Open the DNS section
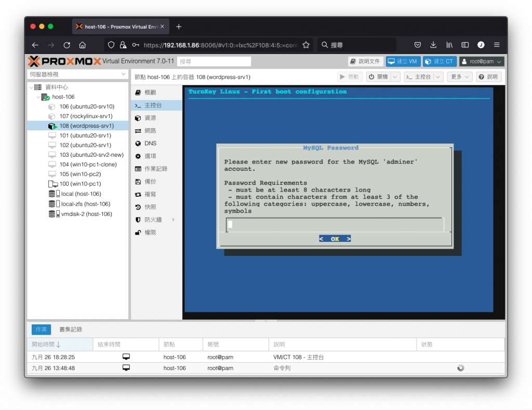Screen dimensions: 532x410 [156, 143]
